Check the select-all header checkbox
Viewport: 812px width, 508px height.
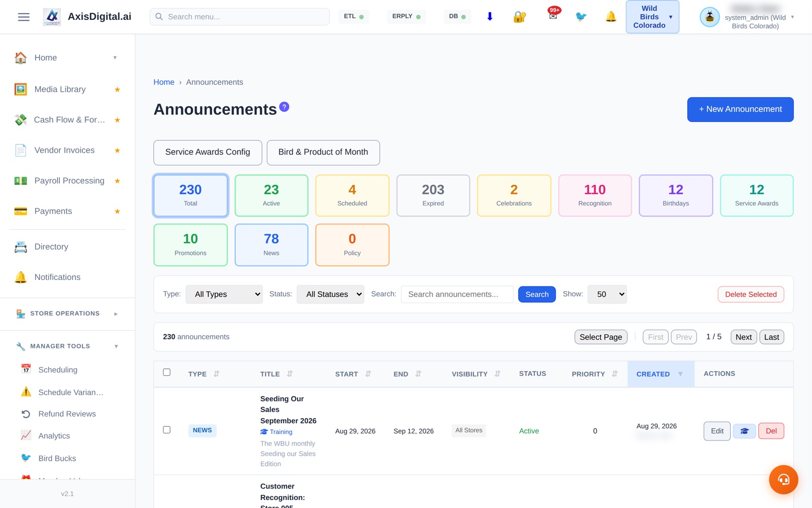(166, 372)
